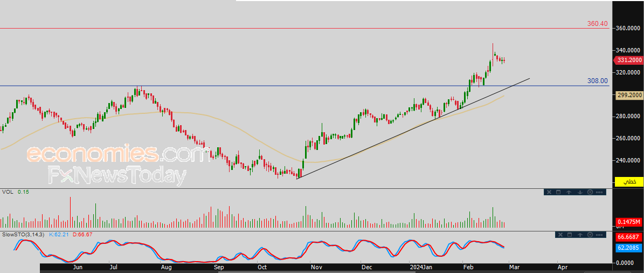Open SlowSTO indicator settings gear
This screenshot has height=273, width=644.
590,235
